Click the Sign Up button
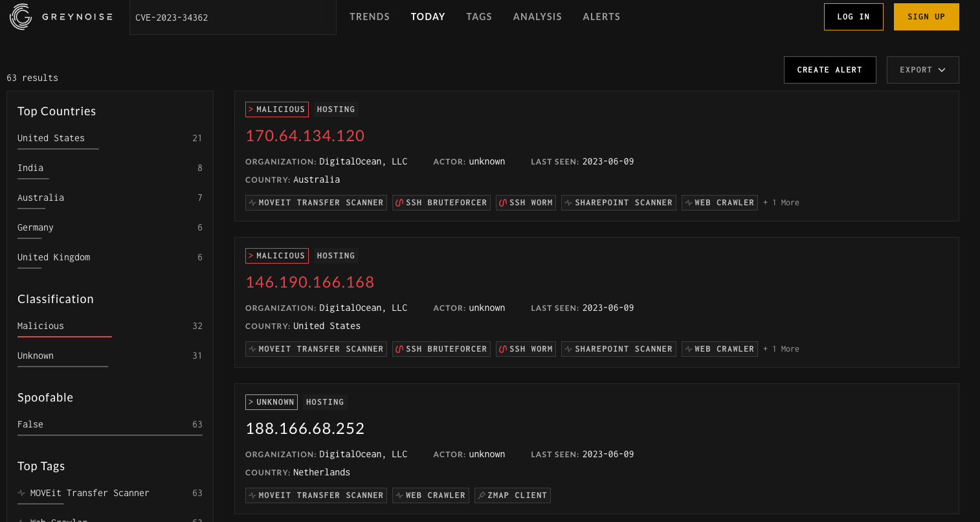The width and height of the screenshot is (980, 522). click(x=926, y=17)
